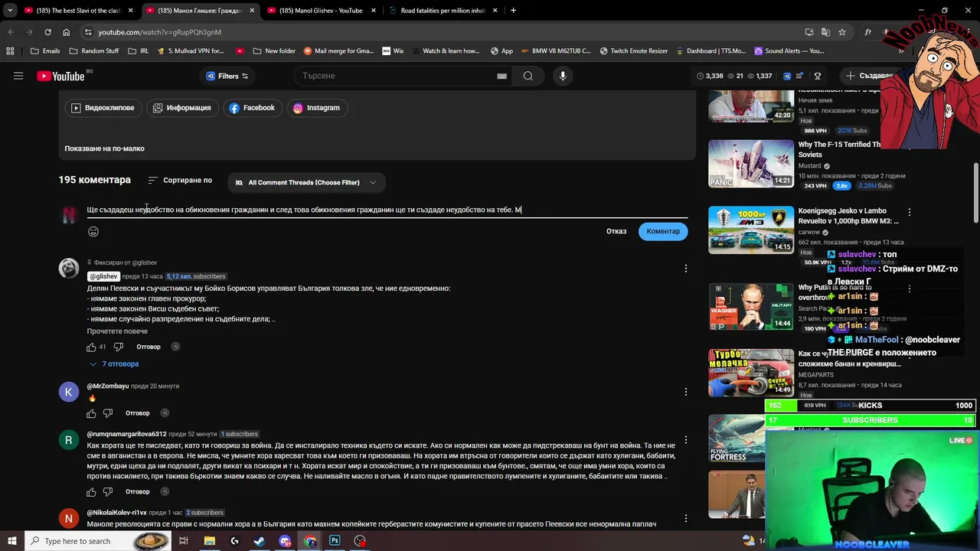Go to the YouTube home logo
This screenshot has height=551, width=980.
click(60, 76)
